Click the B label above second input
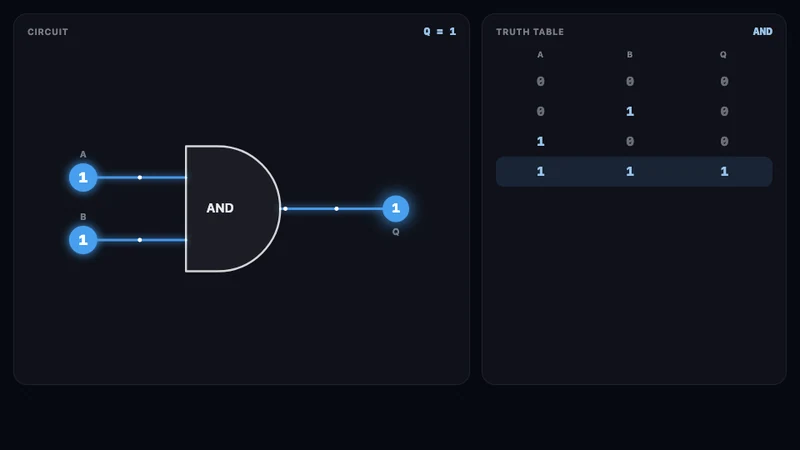The width and height of the screenshot is (800, 450). pos(83,217)
